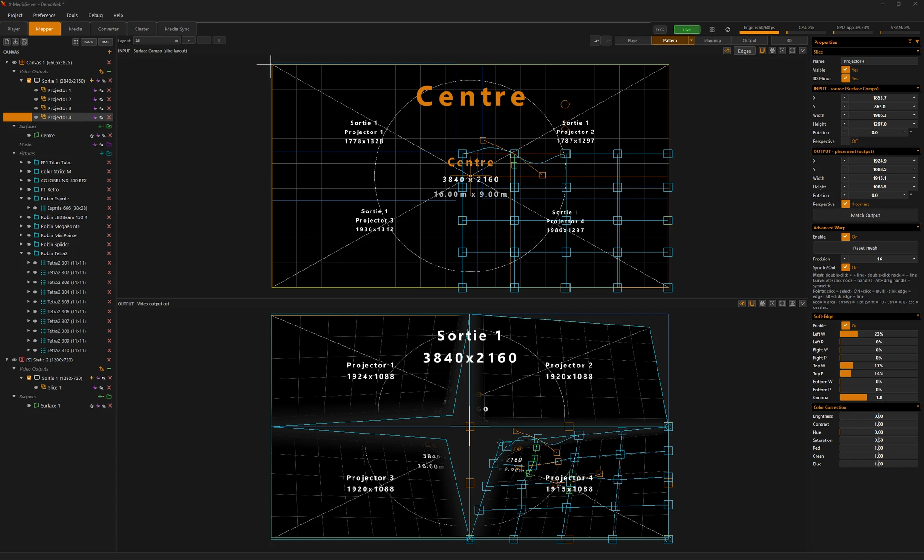Screen dimensions: 924x560
Task: Click the import download icon
Action: 16,42
